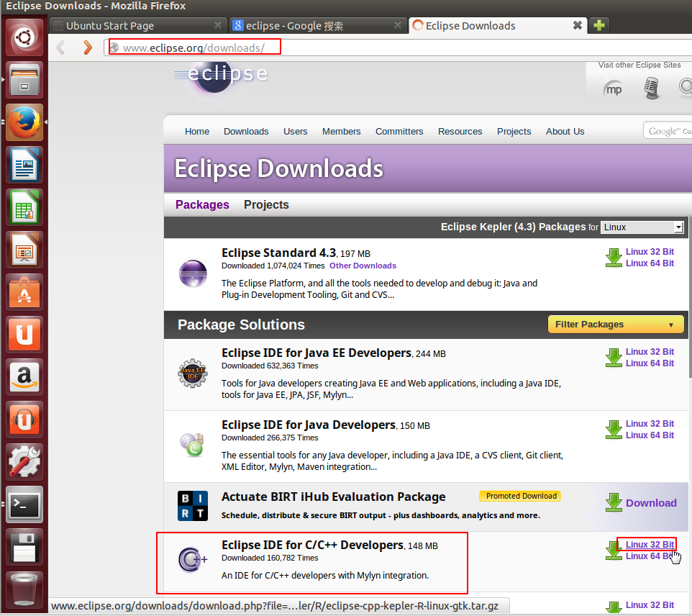
Task: Close the eclipse Google search tab
Action: click(x=398, y=25)
